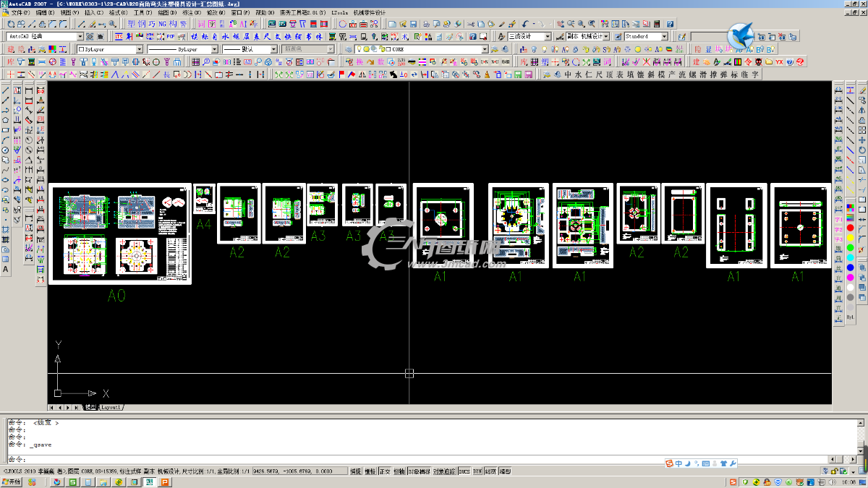This screenshot has height=488, width=868.
Task: Click the 塑 toolbar button
Action: pos(131,24)
